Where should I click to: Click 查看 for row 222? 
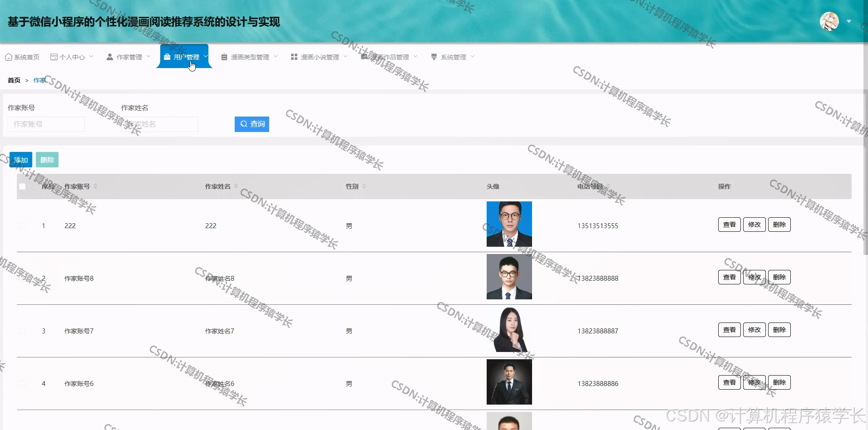pyautogui.click(x=730, y=225)
